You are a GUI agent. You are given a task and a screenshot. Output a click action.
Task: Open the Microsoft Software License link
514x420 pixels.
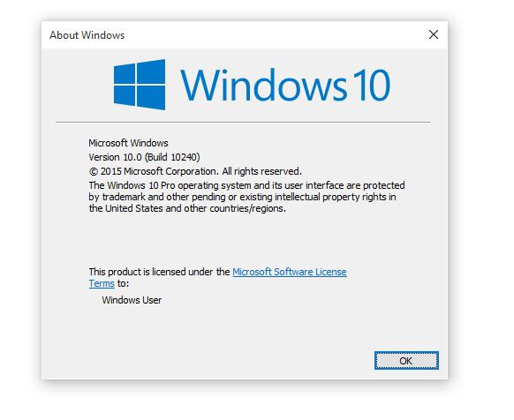(290, 272)
